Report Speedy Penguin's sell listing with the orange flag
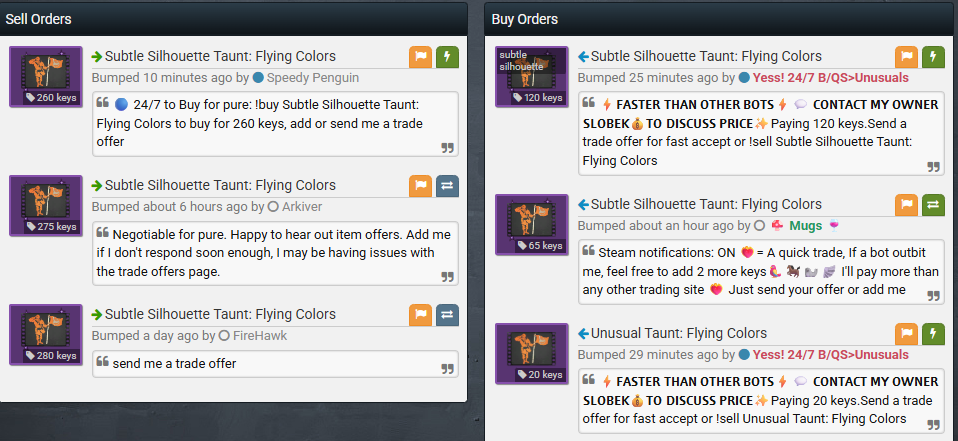The image size is (958, 441). 420,57
